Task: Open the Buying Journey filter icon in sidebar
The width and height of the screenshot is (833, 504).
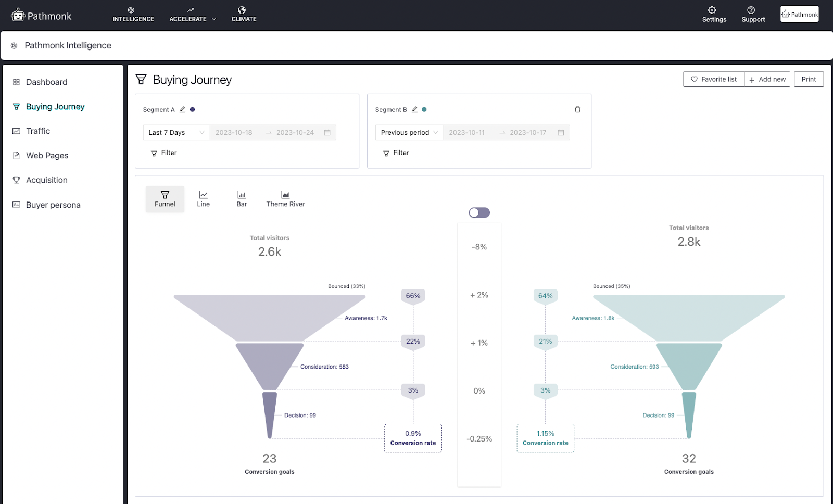Action: click(16, 106)
